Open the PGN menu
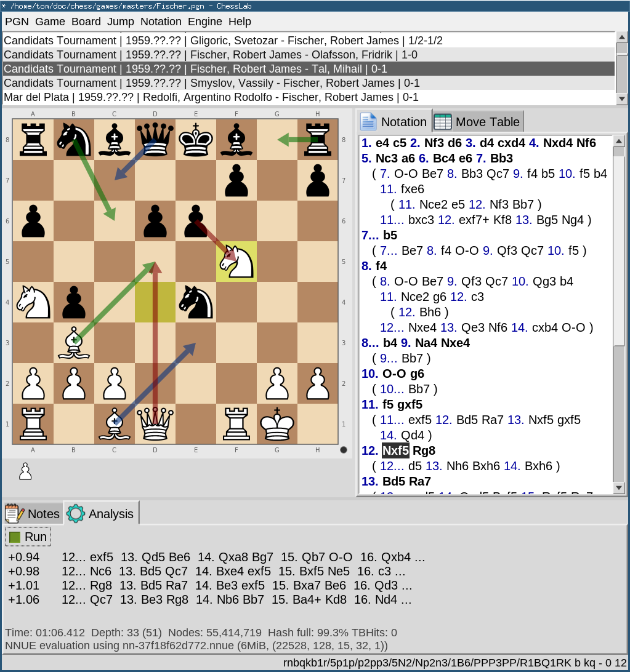Image resolution: width=630 pixels, height=672 pixels. 17,22
